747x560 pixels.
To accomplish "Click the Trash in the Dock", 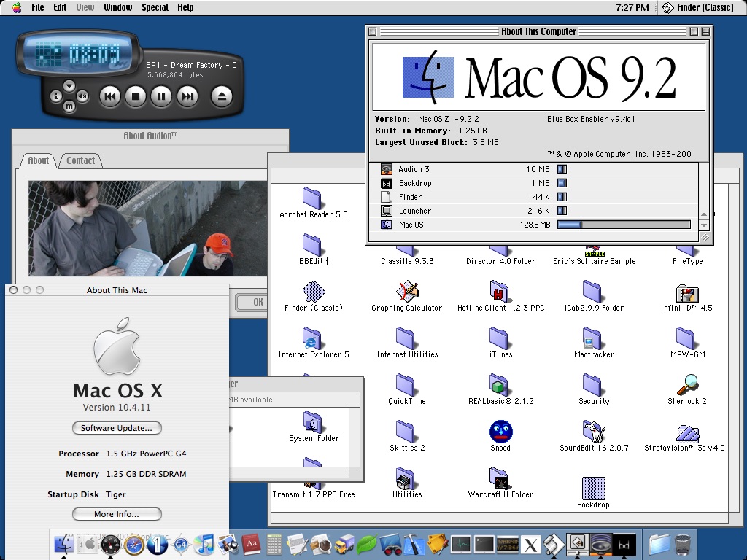I will pyautogui.click(x=683, y=544).
